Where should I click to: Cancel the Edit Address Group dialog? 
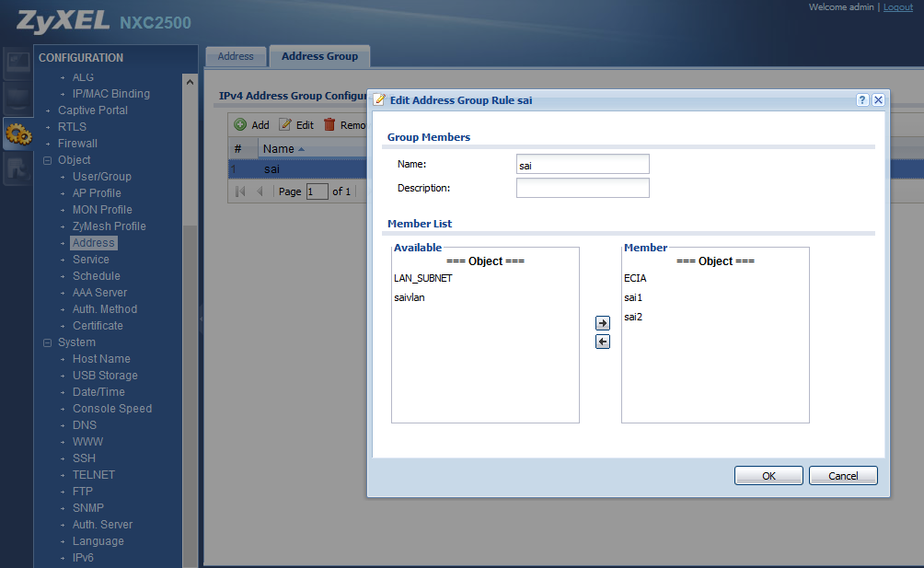(842, 476)
